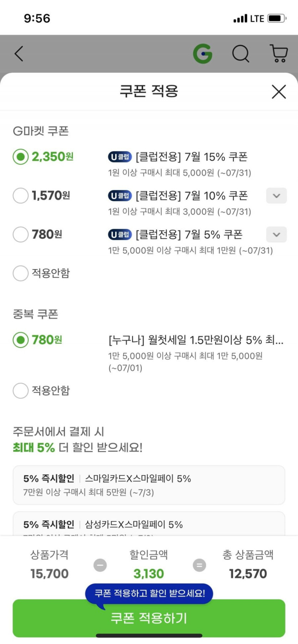Select the 780원 중복 쿠폰 radio button

[x=21, y=340]
